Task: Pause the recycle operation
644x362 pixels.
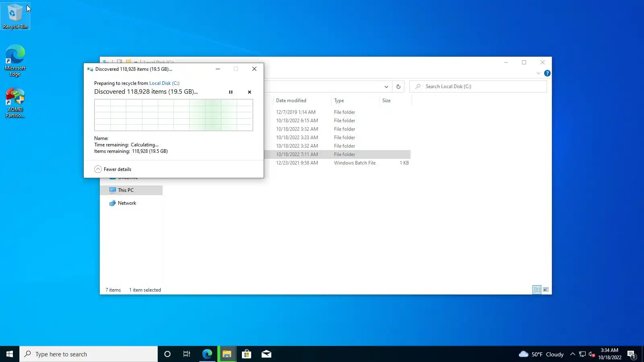Action: pos(231,92)
